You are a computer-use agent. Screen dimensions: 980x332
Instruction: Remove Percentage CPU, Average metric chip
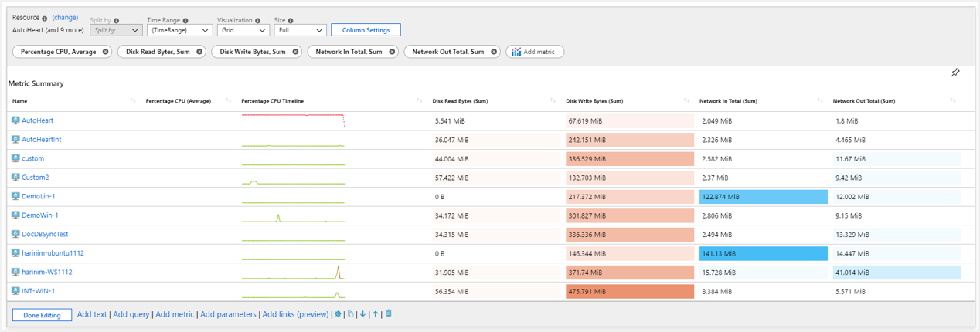point(106,52)
